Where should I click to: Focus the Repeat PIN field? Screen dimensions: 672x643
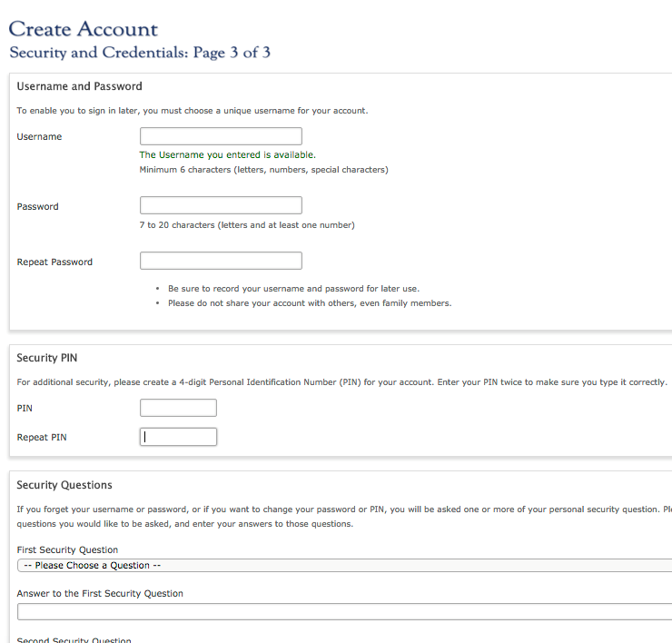(x=178, y=437)
